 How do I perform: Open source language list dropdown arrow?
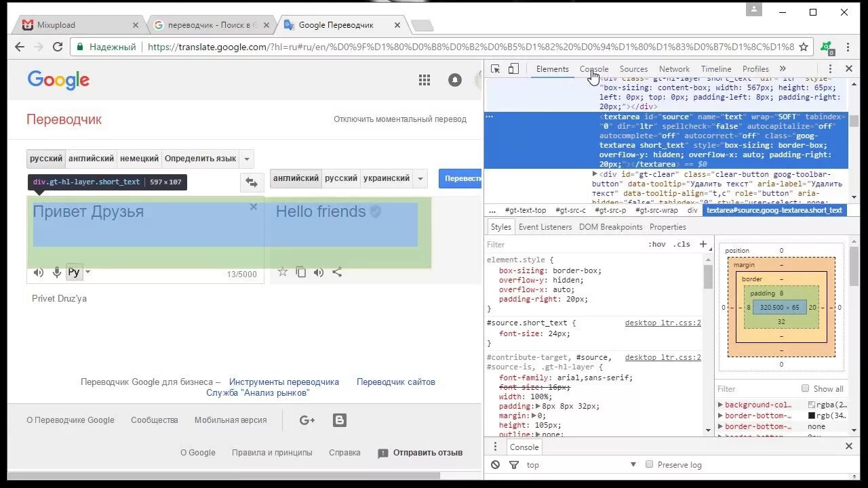(x=248, y=159)
